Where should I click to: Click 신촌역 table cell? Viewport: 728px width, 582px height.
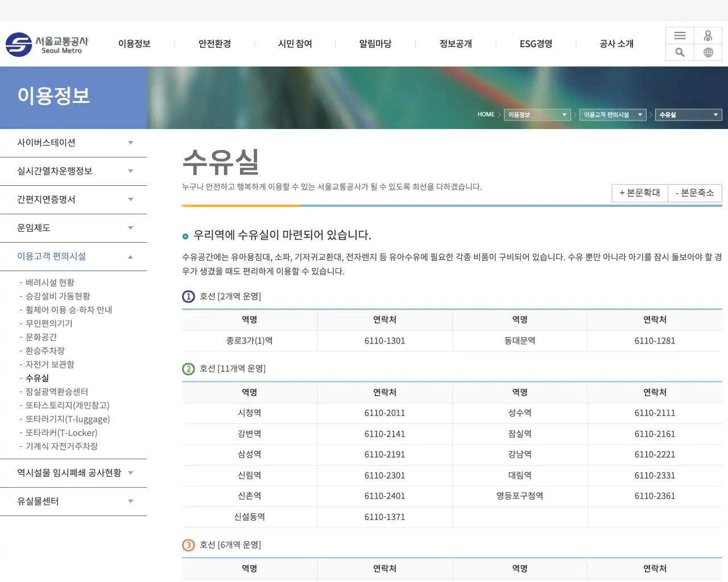(250, 496)
